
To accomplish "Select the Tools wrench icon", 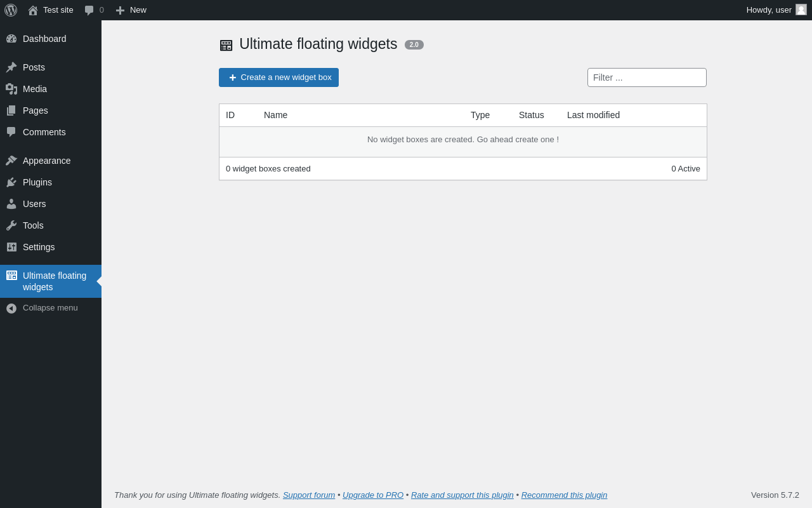I will [x=11, y=225].
